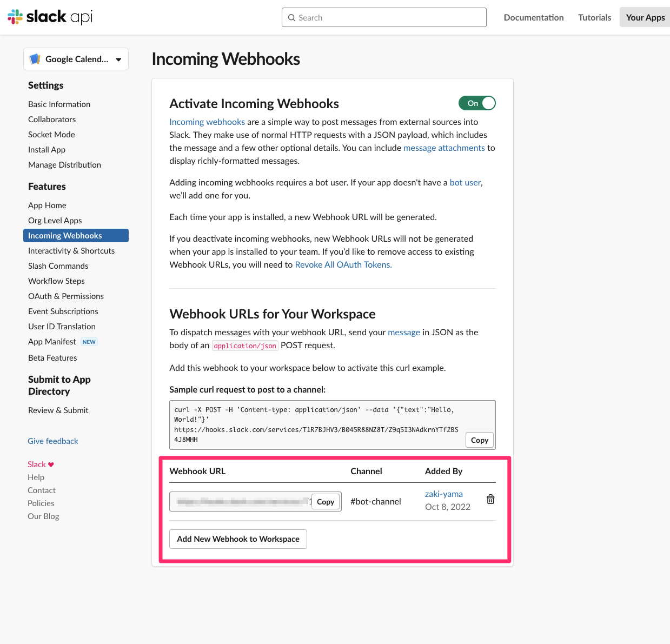Copy the #bot-channel webhook URL
Image resolution: width=670 pixels, height=644 pixels.
(x=326, y=502)
